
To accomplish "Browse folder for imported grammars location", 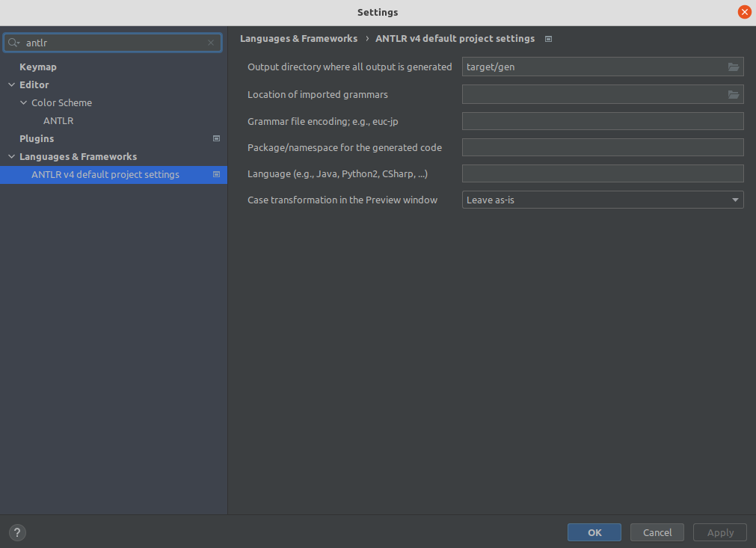I will pyautogui.click(x=734, y=94).
